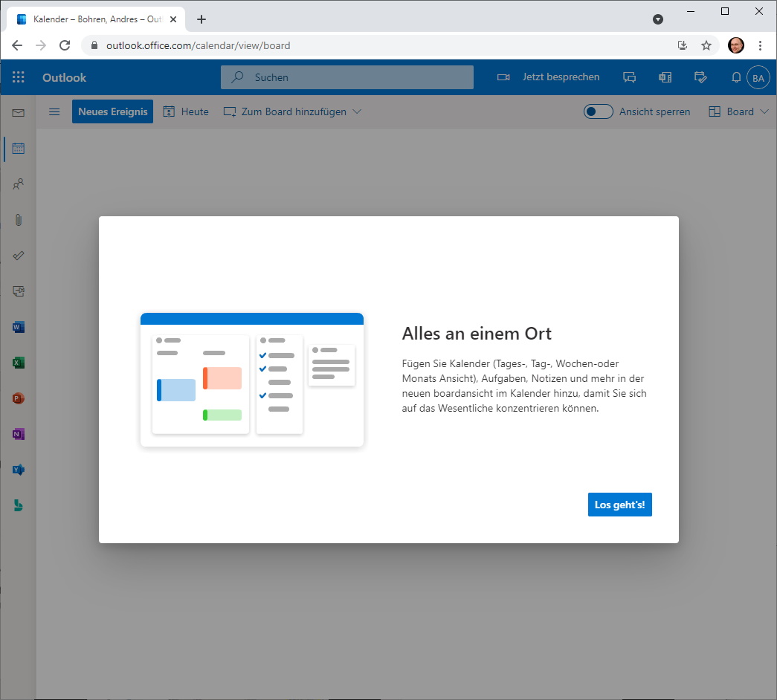Click the header icon right of chat

(665, 77)
